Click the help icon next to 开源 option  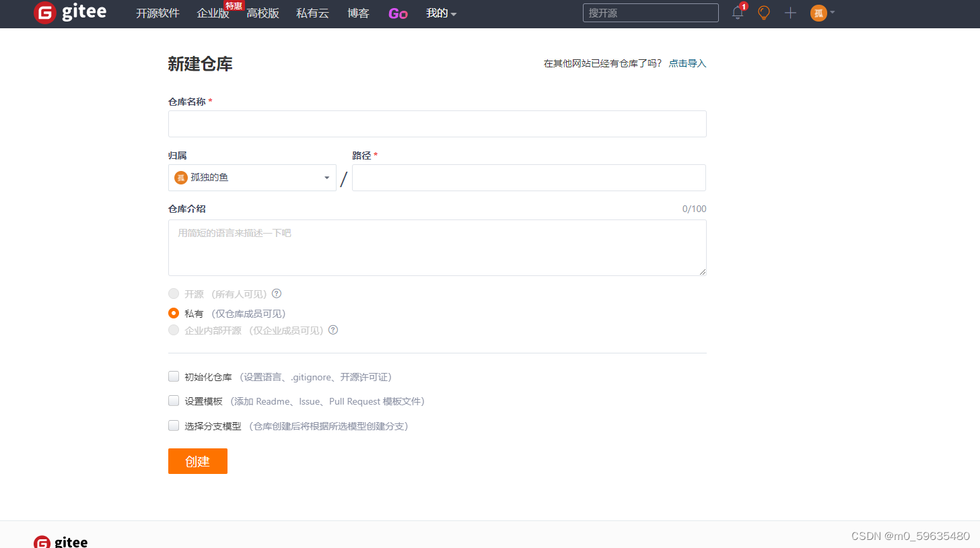click(277, 294)
